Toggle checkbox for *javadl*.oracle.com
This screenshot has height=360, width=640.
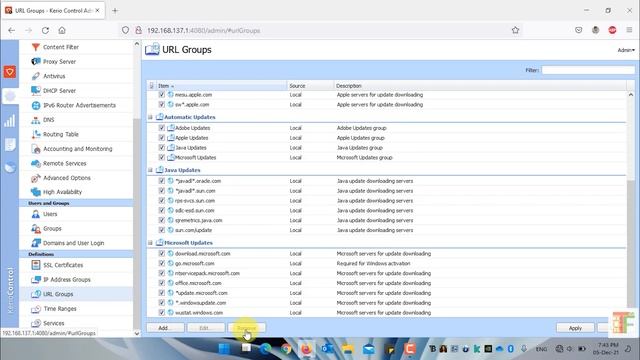[x=162, y=181]
